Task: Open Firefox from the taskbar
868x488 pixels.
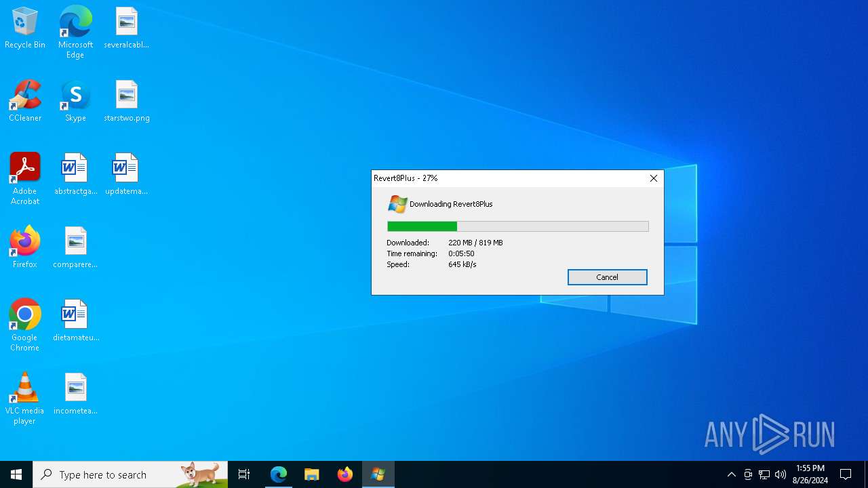Action: click(344, 474)
